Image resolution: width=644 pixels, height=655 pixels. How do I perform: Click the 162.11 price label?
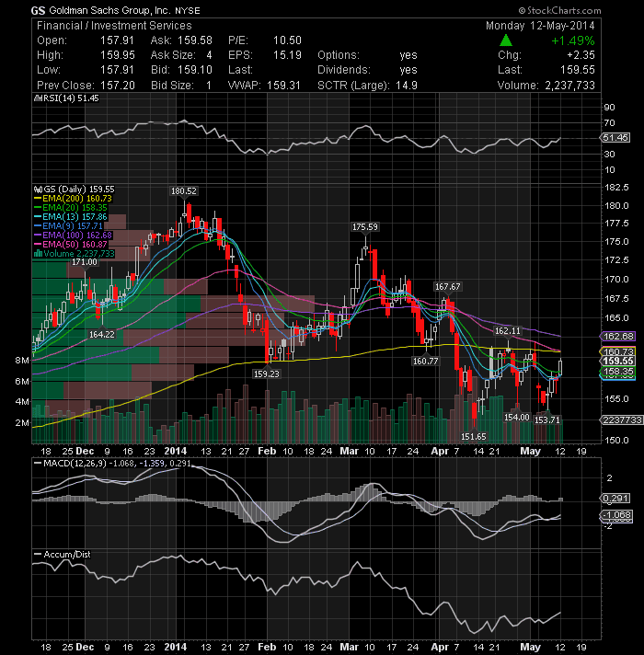pos(508,331)
